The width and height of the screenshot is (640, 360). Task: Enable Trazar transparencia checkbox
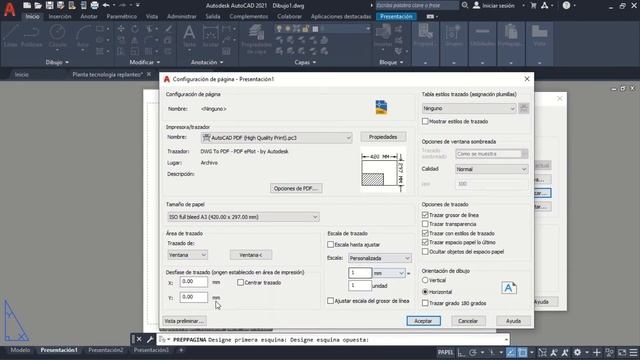click(425, 224)
